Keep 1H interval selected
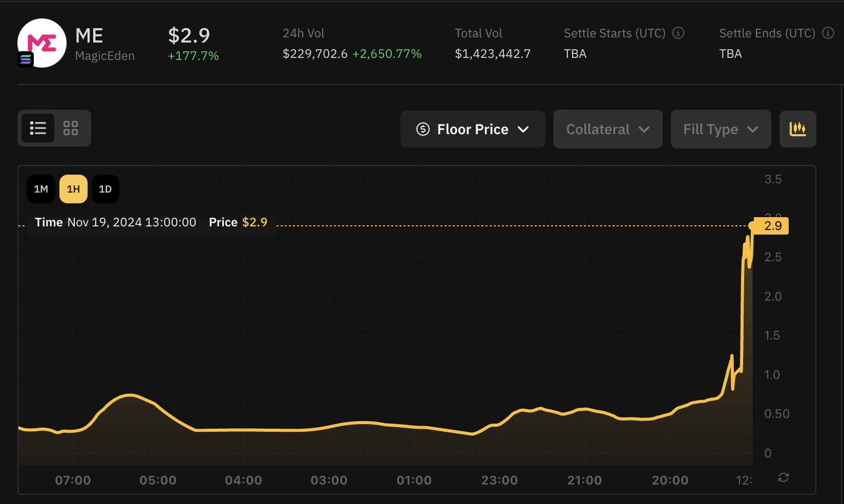This screenshot has width=844, height=504. [x=73, y=188]
